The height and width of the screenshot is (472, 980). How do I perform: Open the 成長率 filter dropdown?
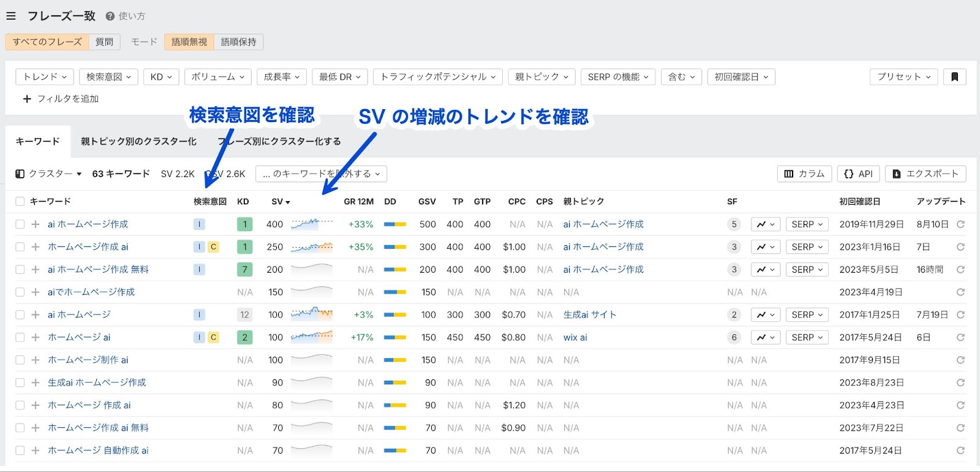point(281,77)
